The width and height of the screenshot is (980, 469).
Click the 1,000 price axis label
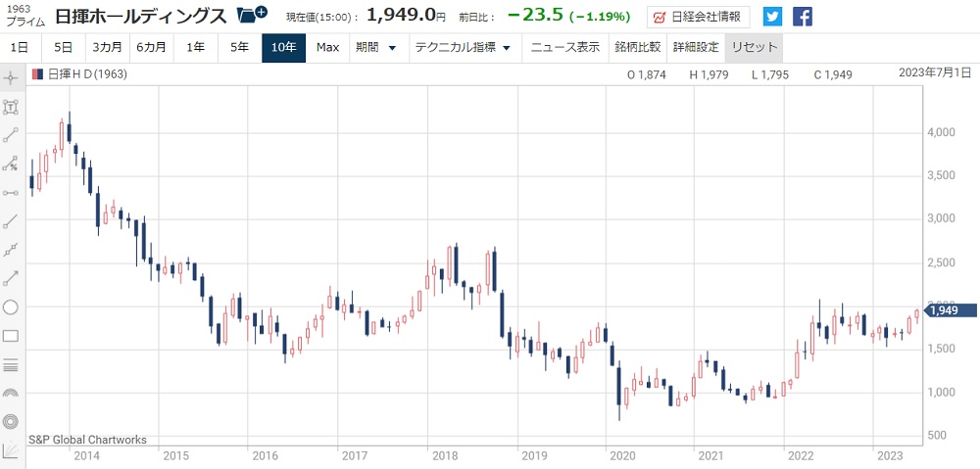[x=941, y=393]
